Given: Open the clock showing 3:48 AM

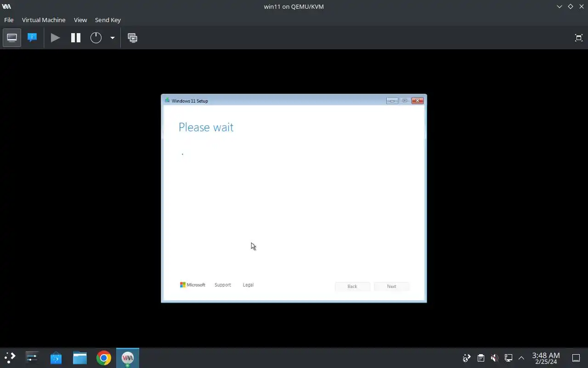Looking at the screenshot, I should click(546, 358).
